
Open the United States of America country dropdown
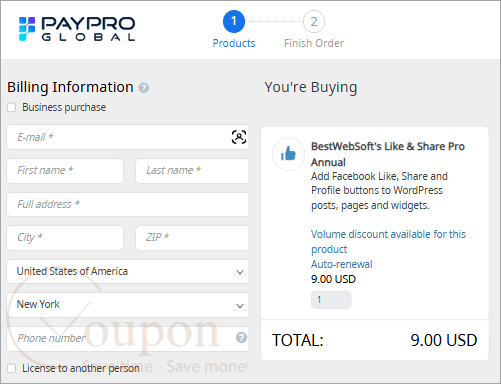tap(128, 271)
